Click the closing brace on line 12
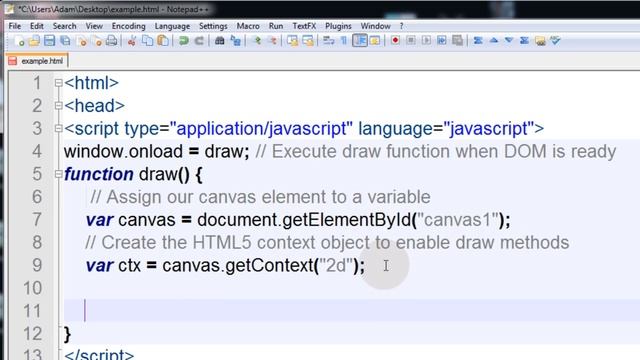Viewport: 640px width, 360px height. pos(67,334)
